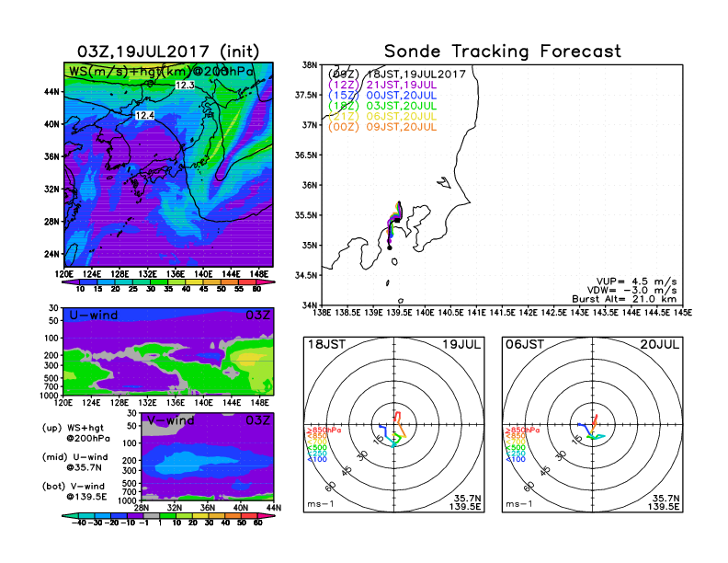Click the blue "<100" legend in right hodograph

(x=515, y=459)
